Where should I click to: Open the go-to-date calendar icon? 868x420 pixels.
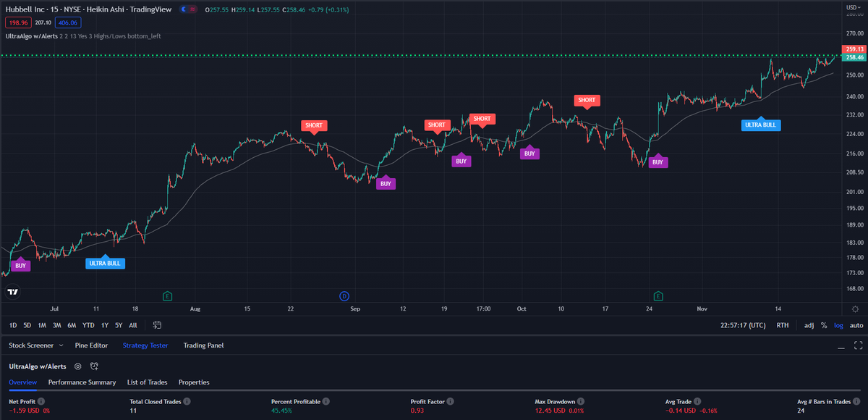(157, 325)
